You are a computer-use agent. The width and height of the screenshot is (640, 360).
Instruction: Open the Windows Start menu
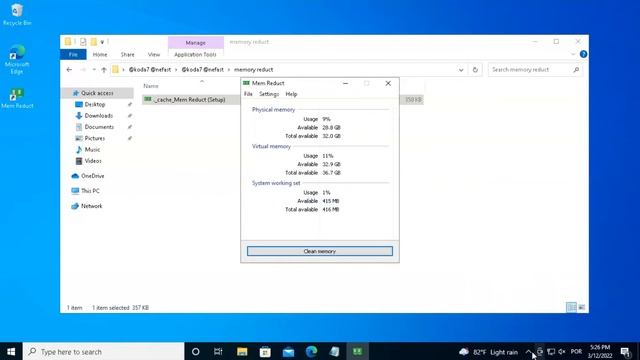[x=11, y=351]
